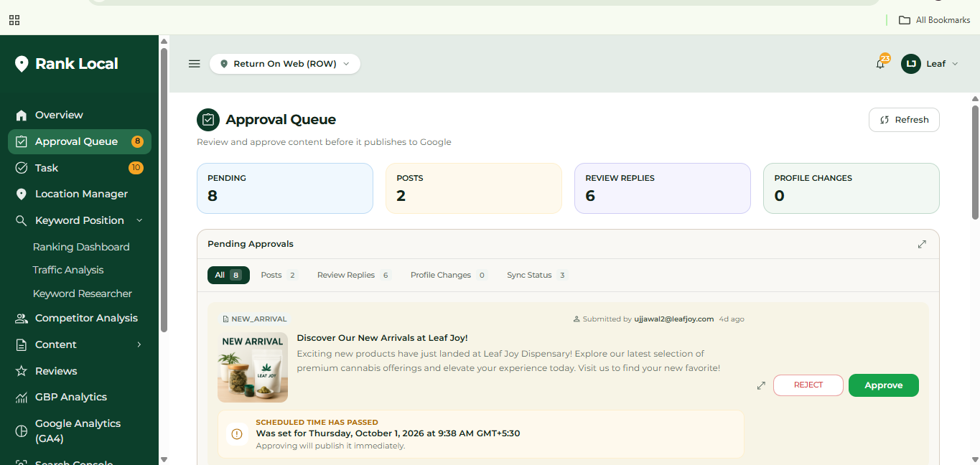The width and height of the screenshot is (980, 465).
Task: Switch to the Posts tab
Action: click(x=279, y=276)
